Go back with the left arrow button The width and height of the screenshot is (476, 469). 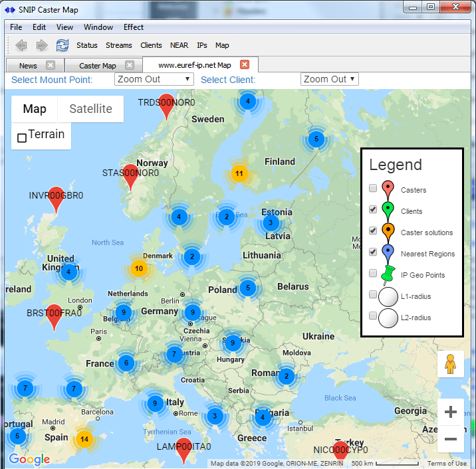pyautogui.click(x=21, y=45)
